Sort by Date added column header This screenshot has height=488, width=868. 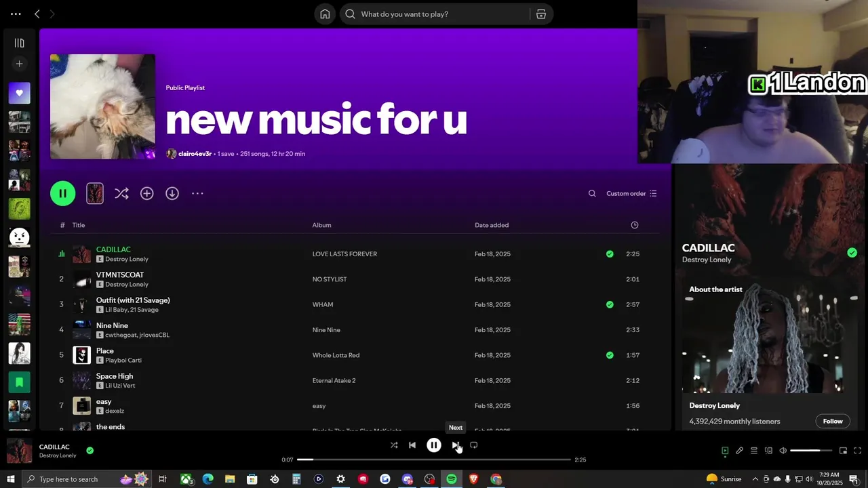[x=492, y=225]
